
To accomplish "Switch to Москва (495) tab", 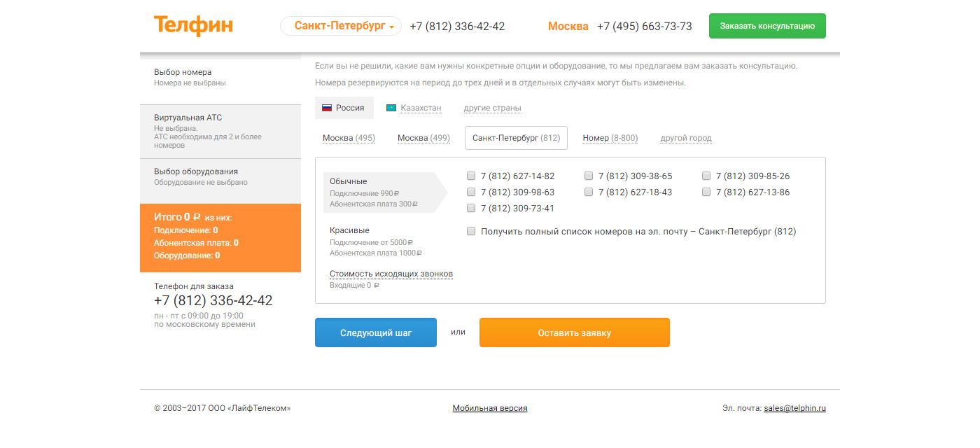I will coord(349,138).
